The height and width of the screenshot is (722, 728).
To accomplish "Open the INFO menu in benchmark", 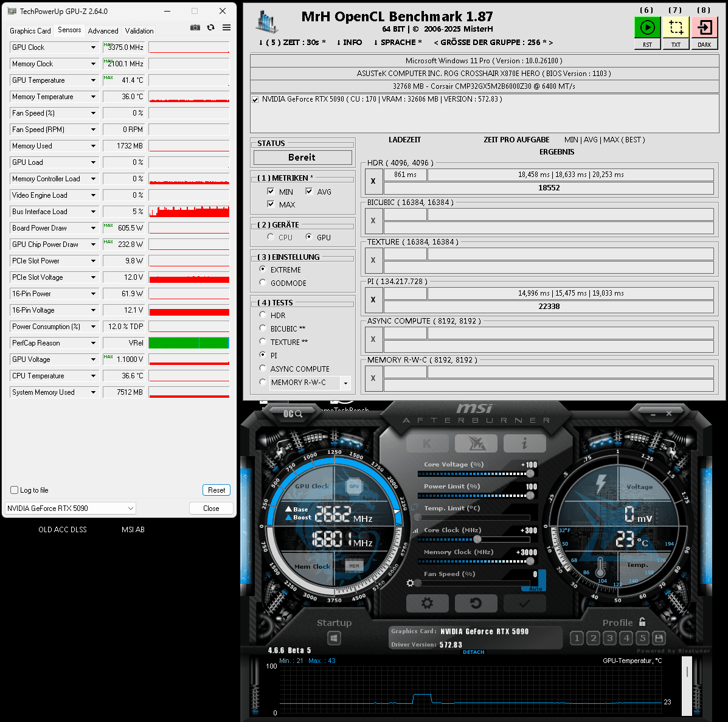I will click(350, 42).
